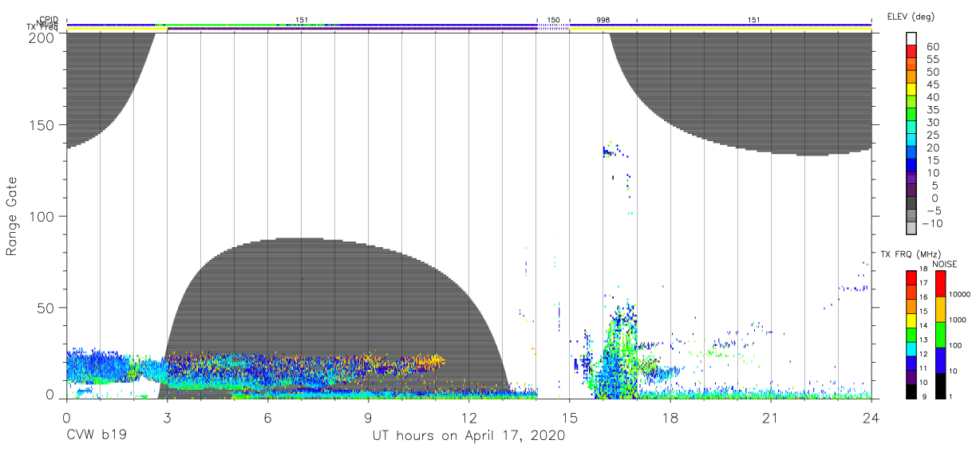Image resolution: width=980 pixels, height=452 pixels.
Task: Click the white top swatch of ELEV legend
Action: tap(911, 39)
